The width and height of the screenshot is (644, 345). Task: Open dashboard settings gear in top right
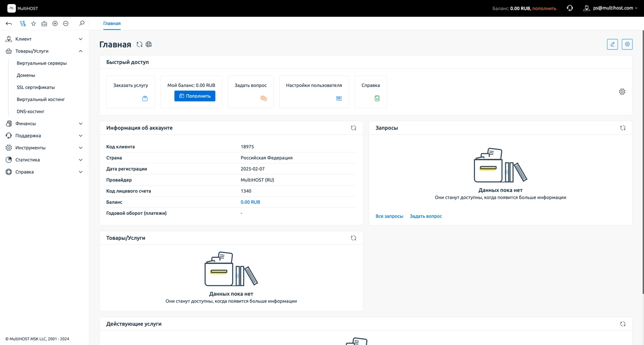tap(627, 44)
